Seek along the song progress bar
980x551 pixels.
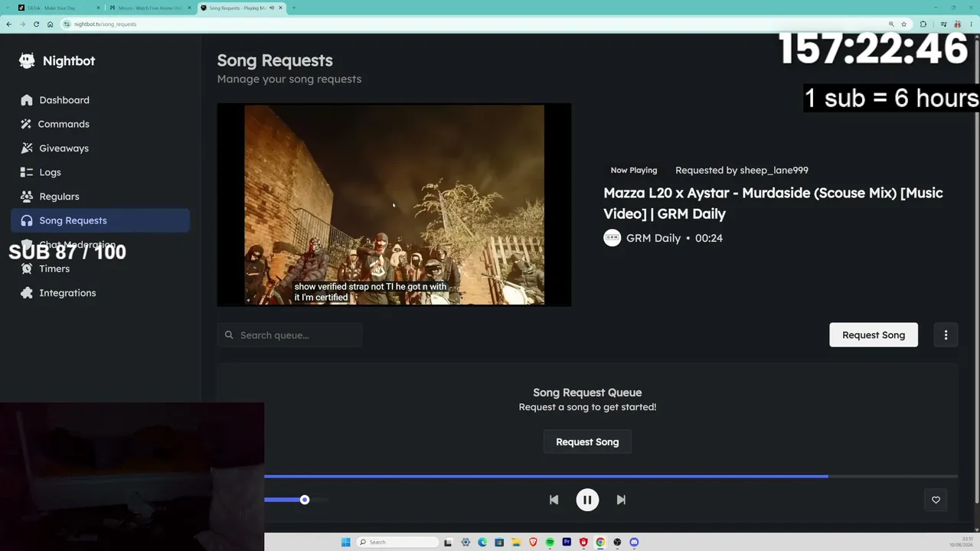(x=611, y=476)
